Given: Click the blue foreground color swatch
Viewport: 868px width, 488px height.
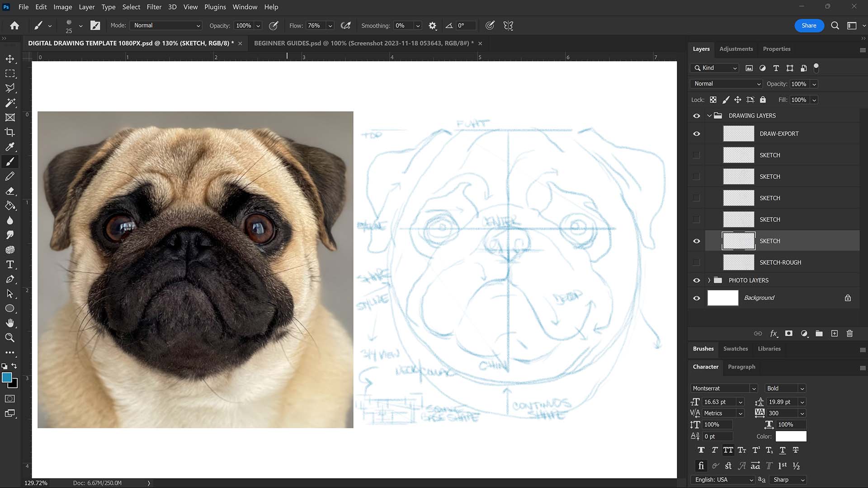Looking at the screenshot, I should tap(7, 378).
